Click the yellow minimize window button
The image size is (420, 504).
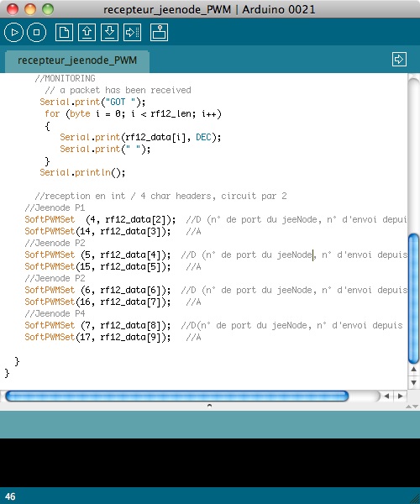pyautogui.click(x=30, y=9)
